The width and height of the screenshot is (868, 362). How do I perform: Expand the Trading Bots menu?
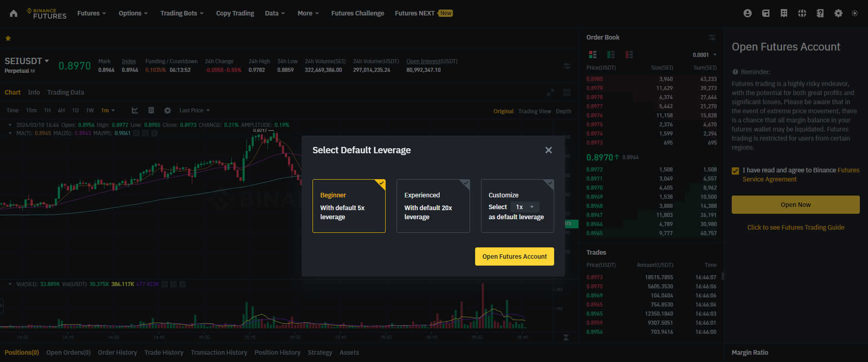pyautogui.click(x=182, y=13)
